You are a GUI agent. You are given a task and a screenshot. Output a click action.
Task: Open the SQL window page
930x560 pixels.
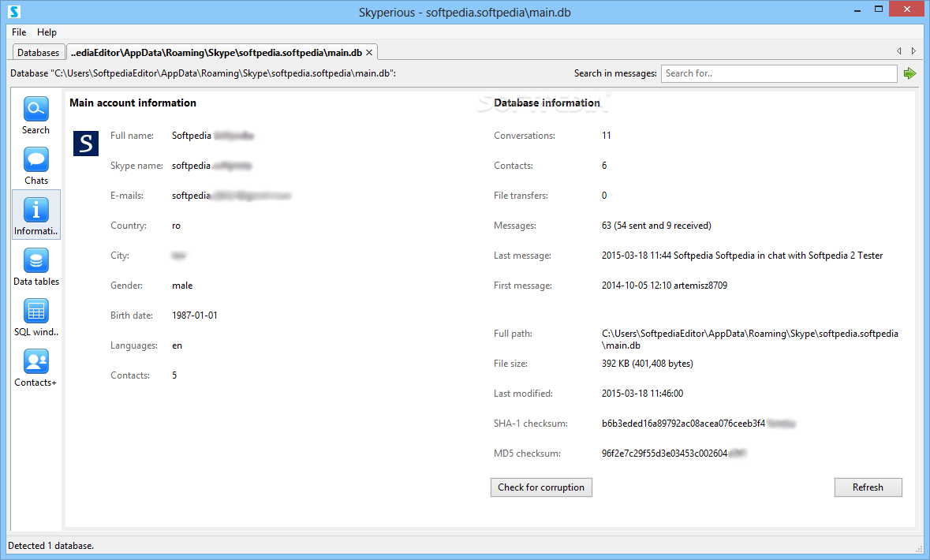(35, 317)
